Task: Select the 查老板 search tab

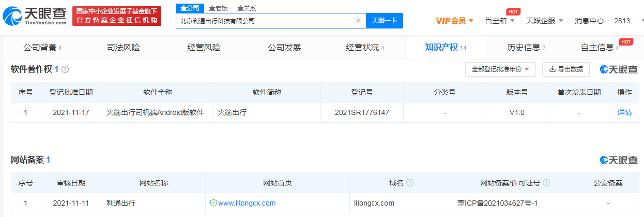Action: pyautogui.click(x=218, y=8)
